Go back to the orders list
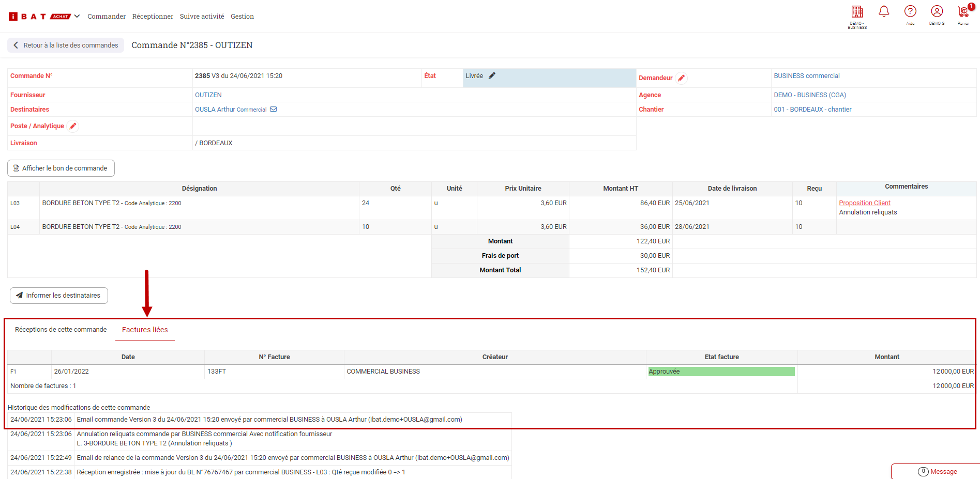 66,45
